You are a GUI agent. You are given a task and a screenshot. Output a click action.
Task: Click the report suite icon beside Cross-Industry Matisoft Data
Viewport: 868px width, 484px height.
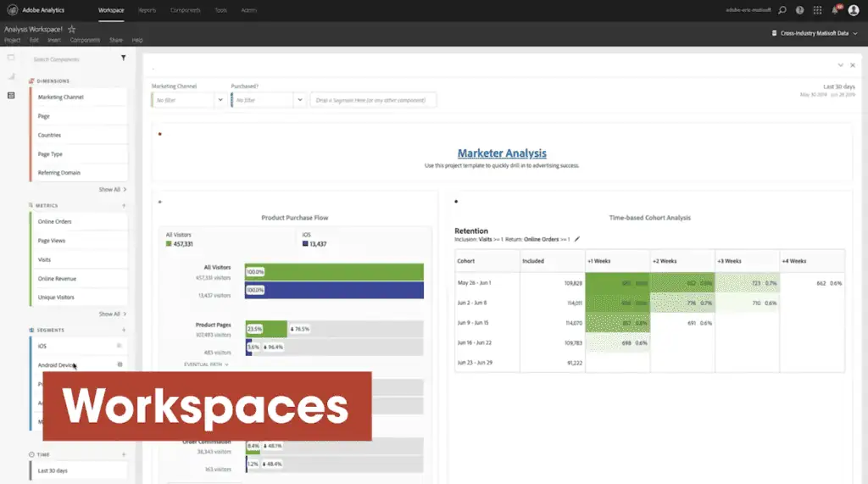point(774,33)
